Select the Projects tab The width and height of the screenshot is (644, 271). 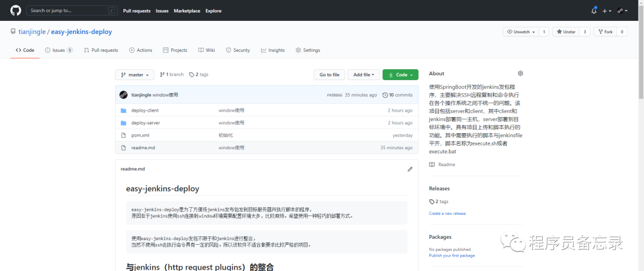[x=175, y=50]
